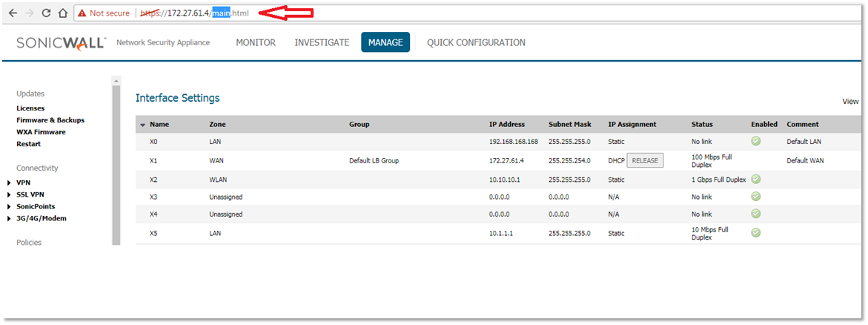Image resolution: width=868 pixels, height=325 pixels.
Task: Click the Not secure warning icon
Action: click(x=82, y=13)
